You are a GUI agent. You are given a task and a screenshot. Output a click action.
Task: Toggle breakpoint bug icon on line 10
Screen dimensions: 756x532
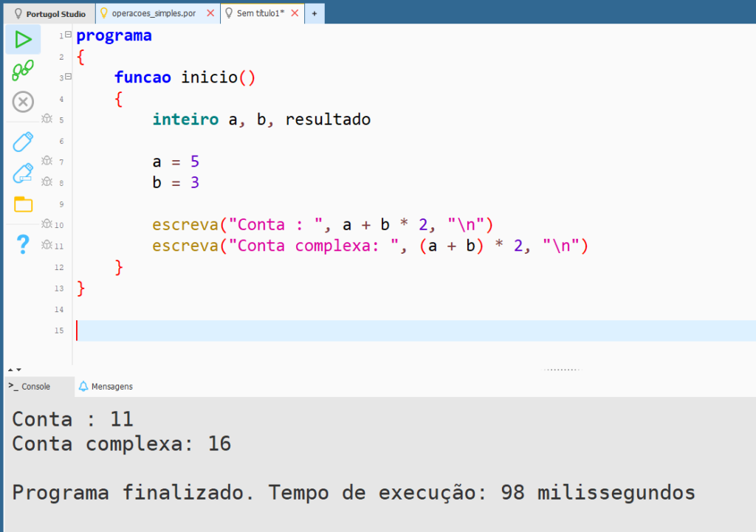click(47, 224)
